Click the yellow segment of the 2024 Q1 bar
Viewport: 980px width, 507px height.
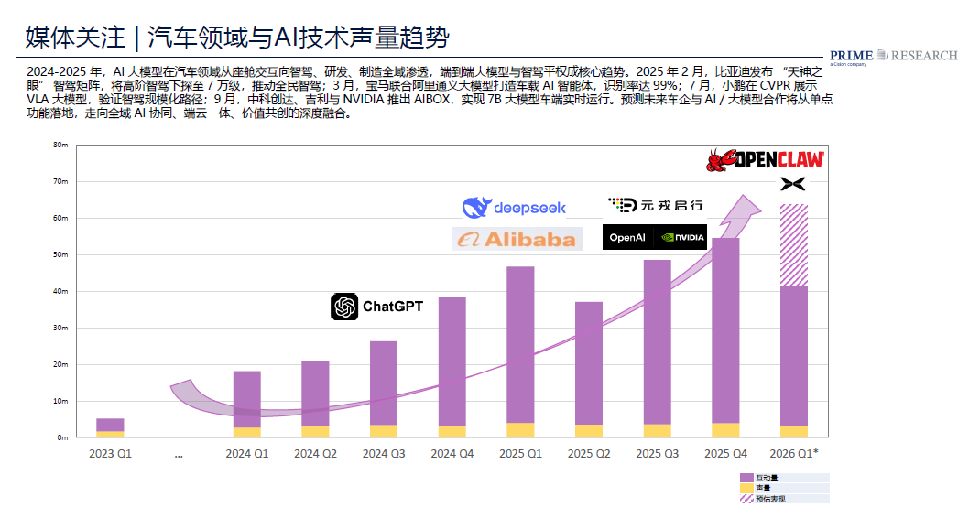coord(247,433)
